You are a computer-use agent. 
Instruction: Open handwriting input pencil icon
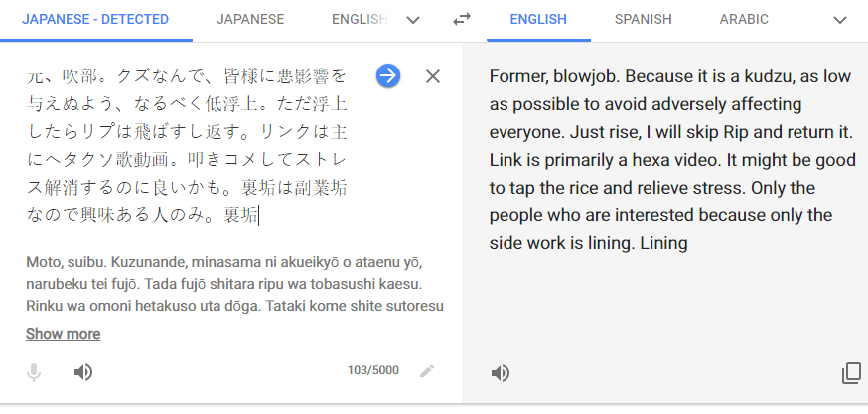pyautogui.click(x=427, y=371)
